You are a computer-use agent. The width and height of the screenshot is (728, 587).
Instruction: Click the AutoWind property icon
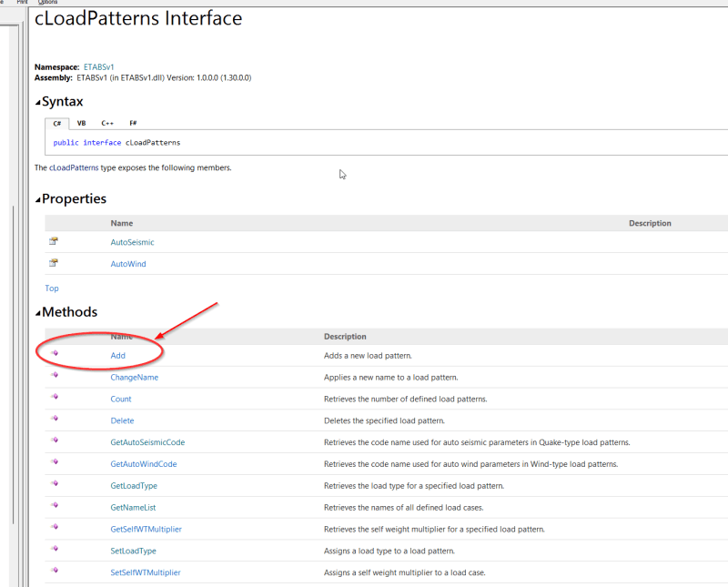[x=54, y=263]
